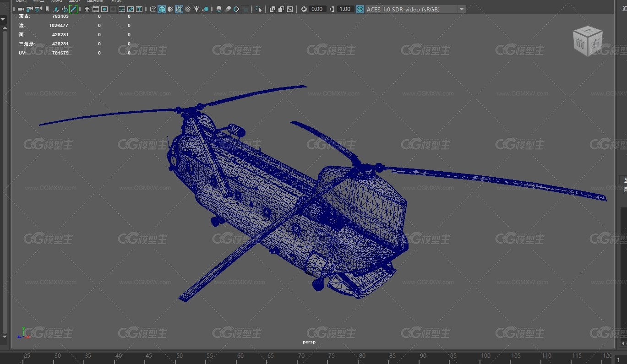Toggle the Resolution Gate icon

coord(104,9)
